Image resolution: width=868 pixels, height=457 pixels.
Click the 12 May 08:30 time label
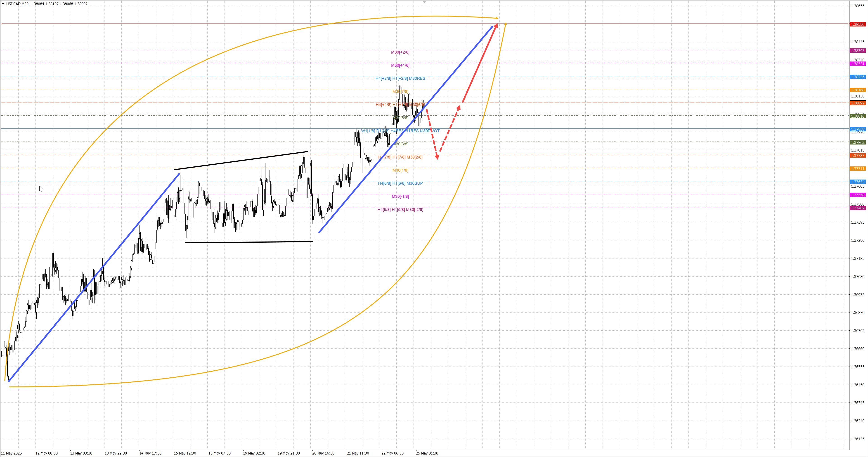pos(47,453)
